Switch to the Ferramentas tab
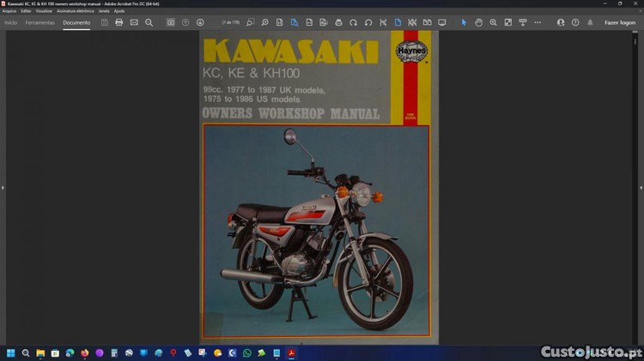The image size is (644, 361). [40, 22]
